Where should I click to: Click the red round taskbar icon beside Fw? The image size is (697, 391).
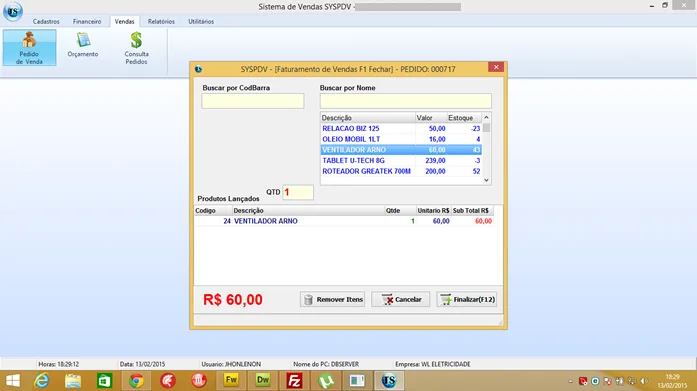pyautogui.click(x=199, y=381)
